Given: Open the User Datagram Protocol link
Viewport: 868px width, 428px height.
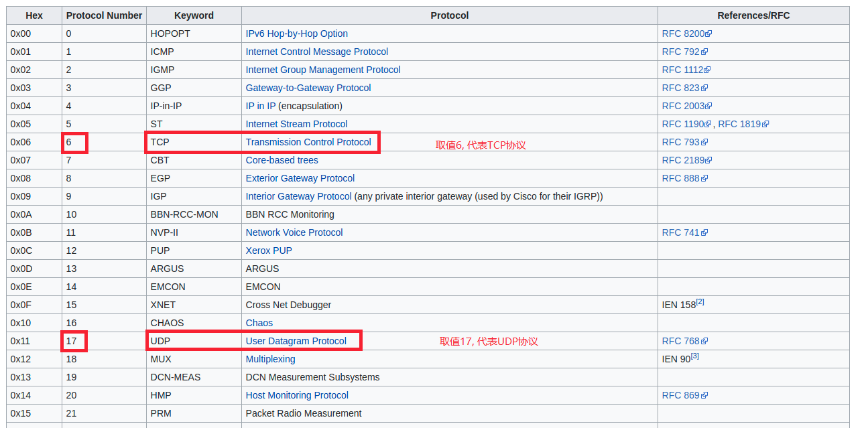Looking at the screenshot, I should (296, 341).
